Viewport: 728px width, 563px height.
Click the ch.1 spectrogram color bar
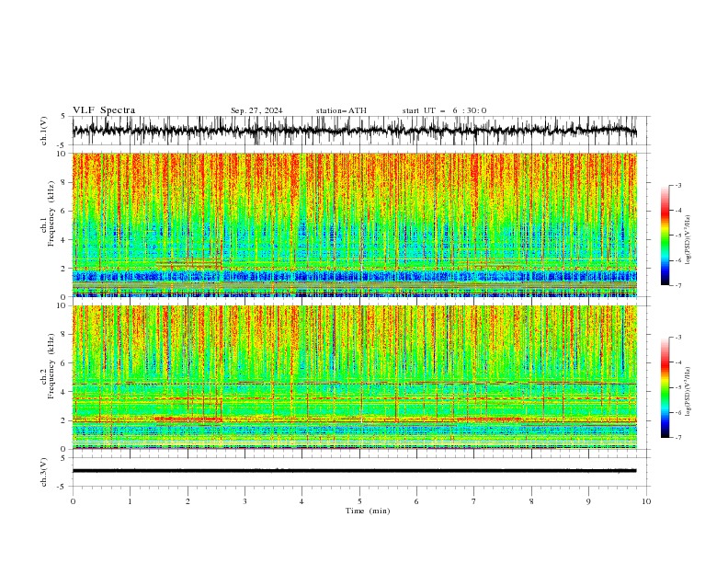(x=665, y=235)
